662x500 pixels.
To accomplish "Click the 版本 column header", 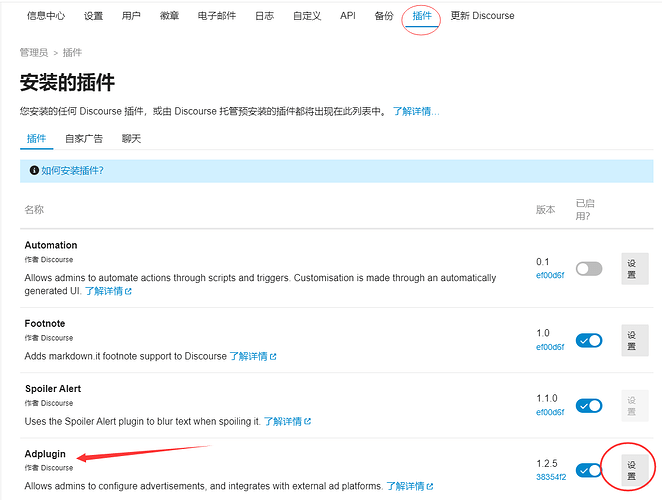I will click(545, 209).
